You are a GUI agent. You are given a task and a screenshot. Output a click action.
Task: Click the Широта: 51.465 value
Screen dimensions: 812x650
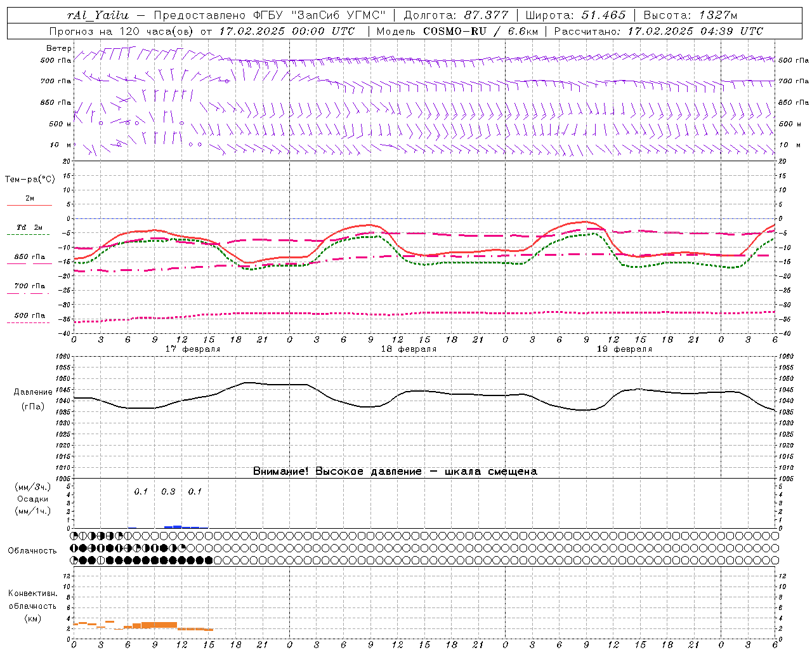coord(575,15)
